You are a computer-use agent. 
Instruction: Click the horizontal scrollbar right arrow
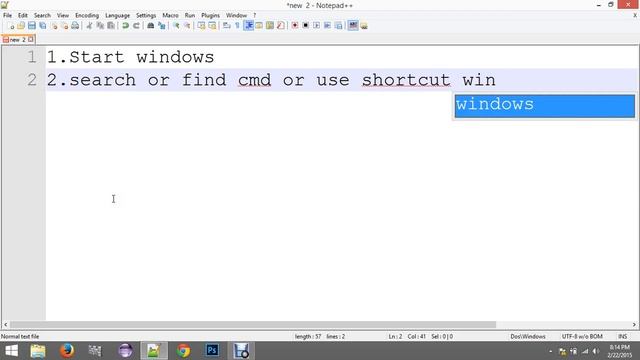click(x=634, y=324)
